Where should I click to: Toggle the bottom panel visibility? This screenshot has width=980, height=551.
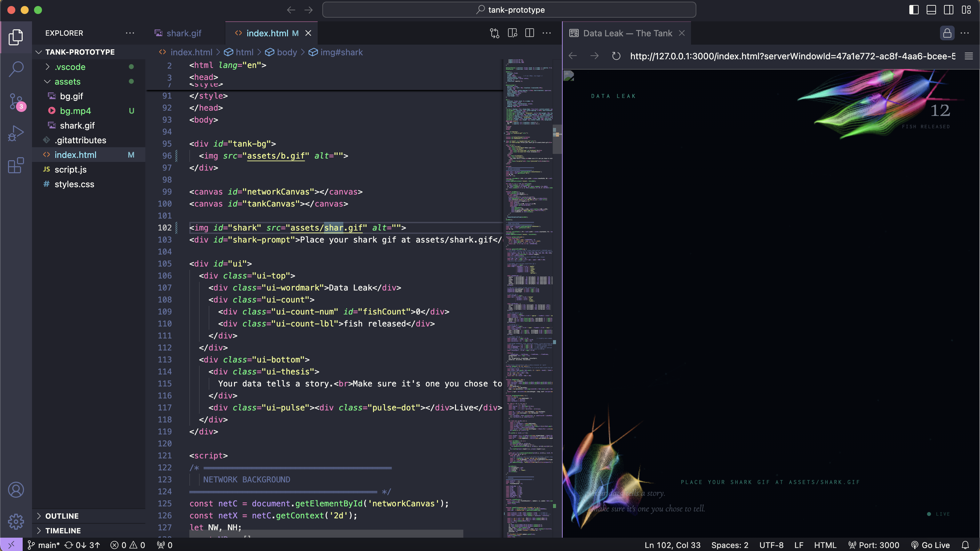point(931,10)
